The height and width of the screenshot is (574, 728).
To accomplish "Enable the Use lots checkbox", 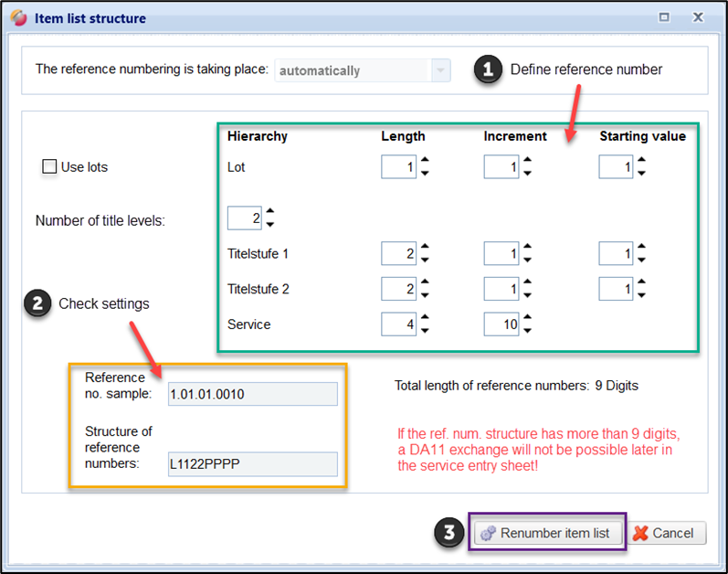I will 50,167.
